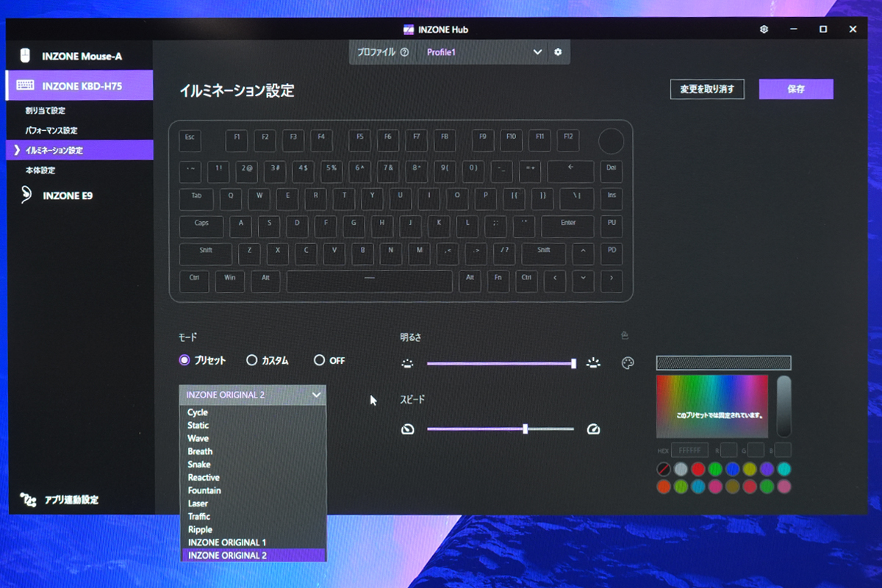Click the fast speed gauge icon
882x588 pixels.
pos(593,429)
